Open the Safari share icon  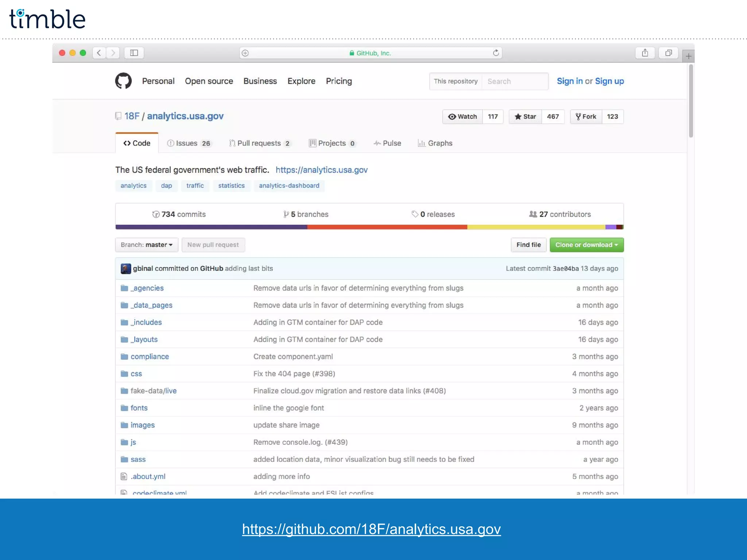tap(645, 53)
